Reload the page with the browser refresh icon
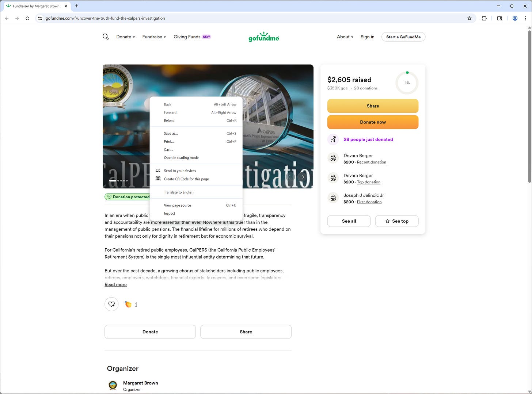 [27, 18]
